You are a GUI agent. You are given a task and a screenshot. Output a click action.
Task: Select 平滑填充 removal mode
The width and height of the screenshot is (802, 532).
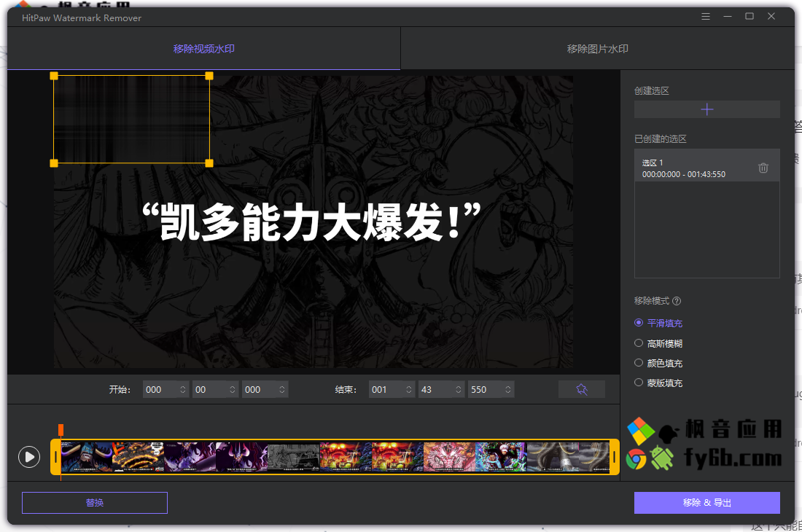pyautogui.click(x=658, y=323)
